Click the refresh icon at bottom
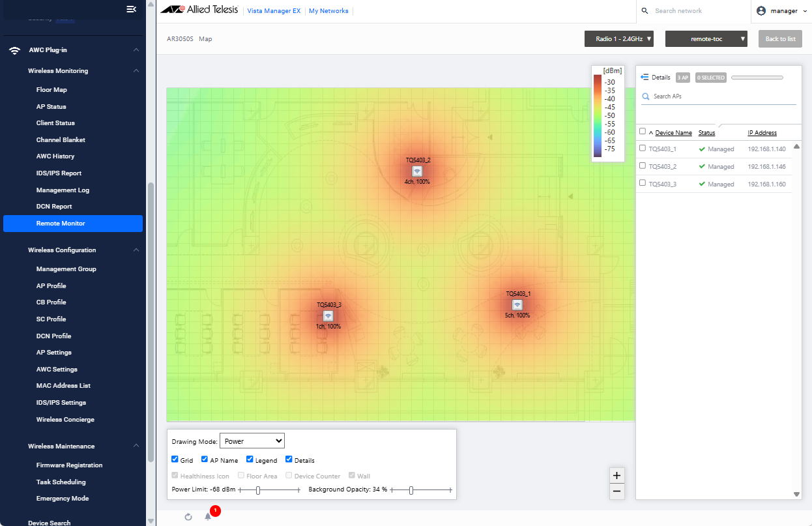 pos(188,517)
